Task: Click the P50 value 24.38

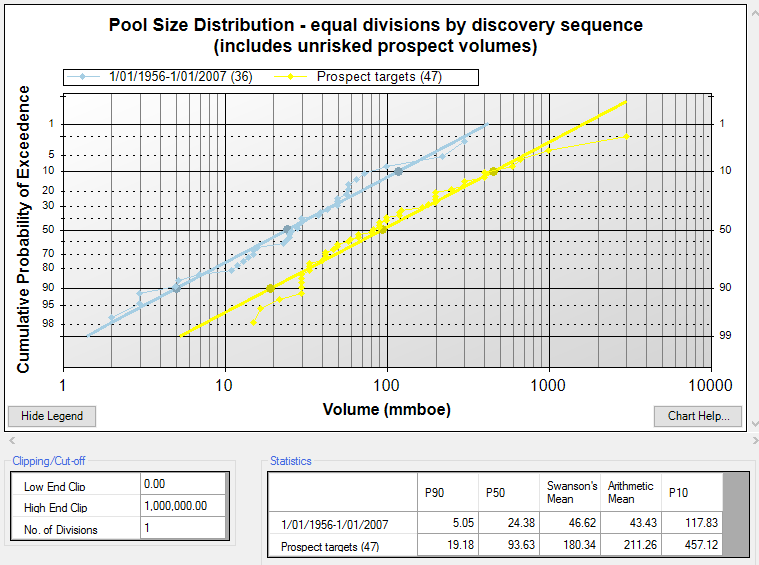Action: (509, 523)
